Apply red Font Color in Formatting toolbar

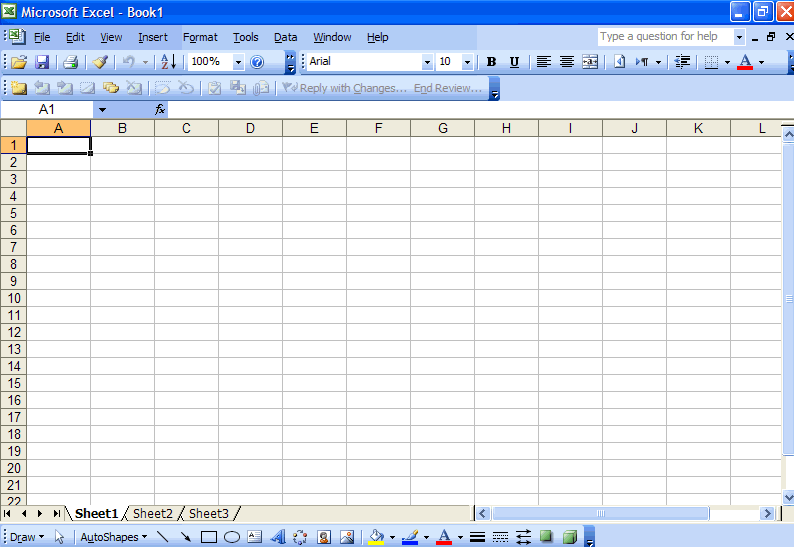(x=745, y=62)
